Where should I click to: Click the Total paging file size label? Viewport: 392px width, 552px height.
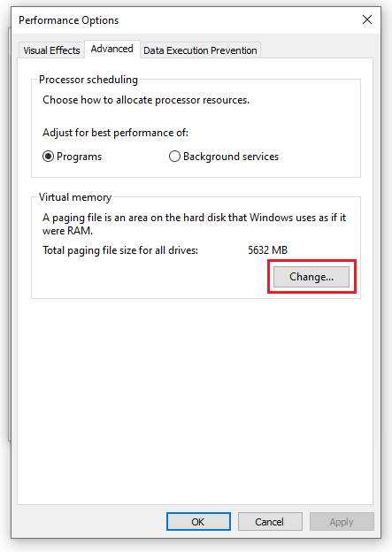coord(120,250)
